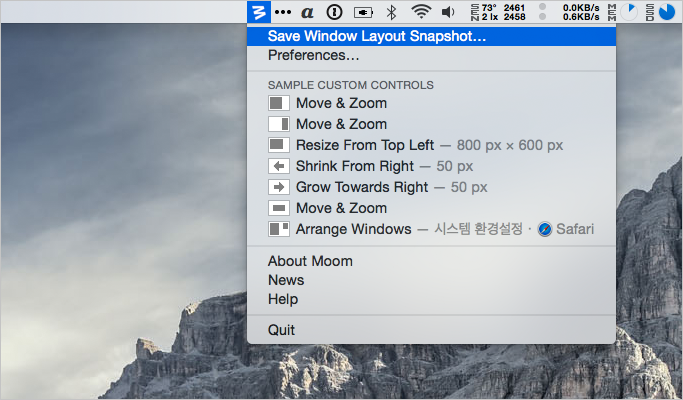
Task: Open the 1Password menu bar icon
Action: (335, 12)
